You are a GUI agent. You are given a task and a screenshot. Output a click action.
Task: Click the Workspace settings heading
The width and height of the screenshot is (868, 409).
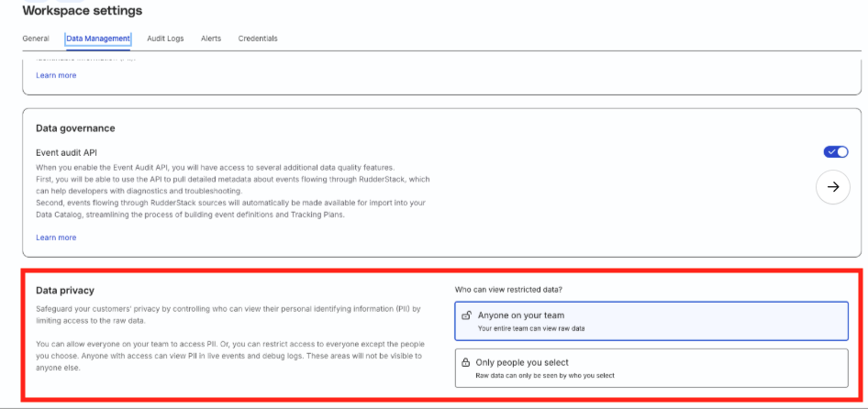(x=82, y=10)
